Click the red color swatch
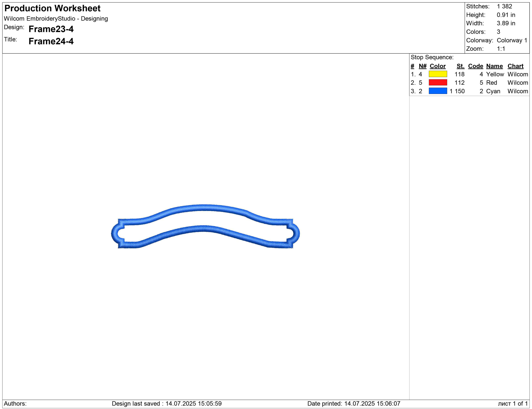 (438, 82)
